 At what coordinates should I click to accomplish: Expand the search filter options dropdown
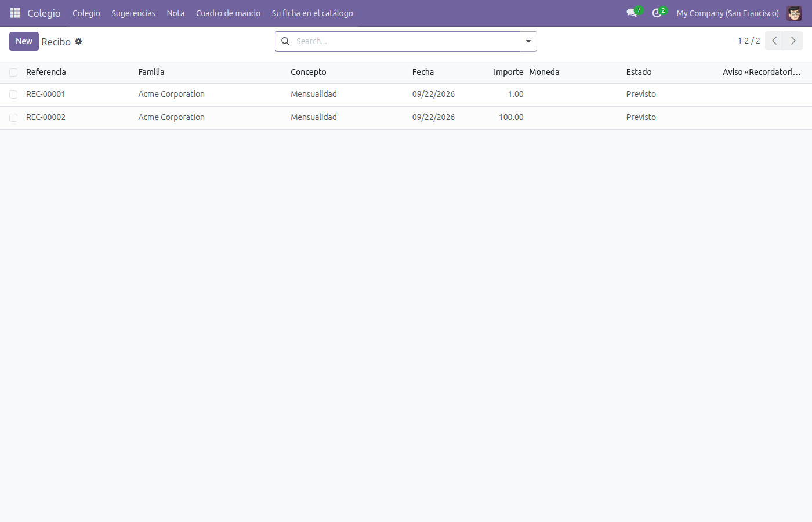tap(528, 41)
